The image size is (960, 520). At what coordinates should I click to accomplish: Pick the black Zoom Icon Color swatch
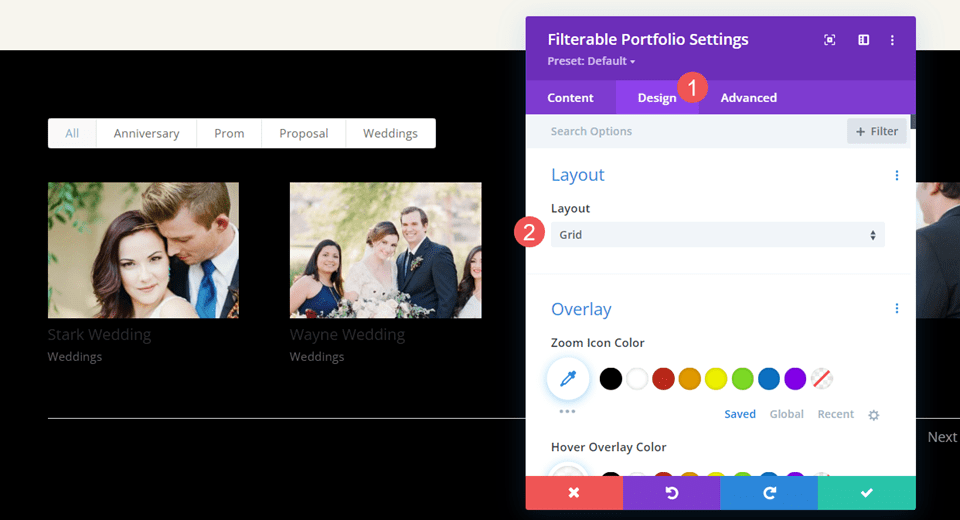(610, 379)
